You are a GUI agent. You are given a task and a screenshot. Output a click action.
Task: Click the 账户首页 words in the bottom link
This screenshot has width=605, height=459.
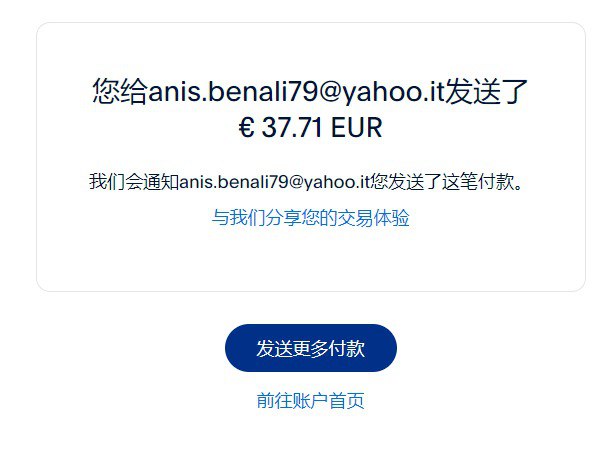329,400
